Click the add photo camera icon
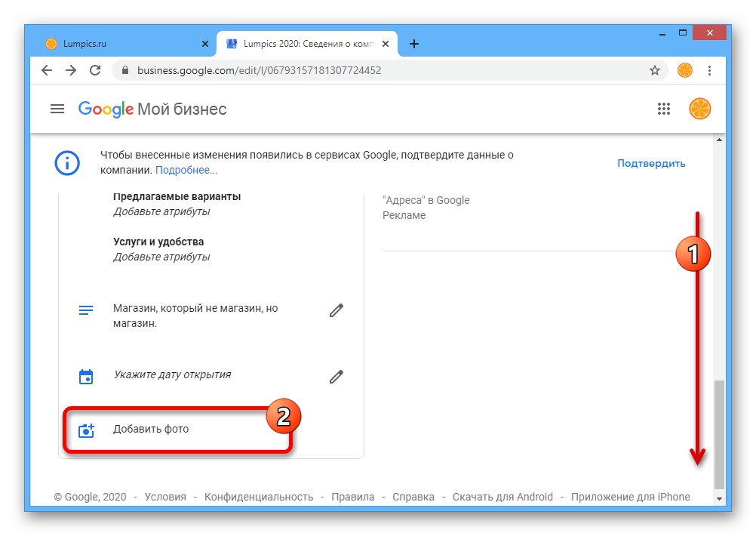Image resolution: width=756 pixels, height=536 pixels. pos(86,430)
